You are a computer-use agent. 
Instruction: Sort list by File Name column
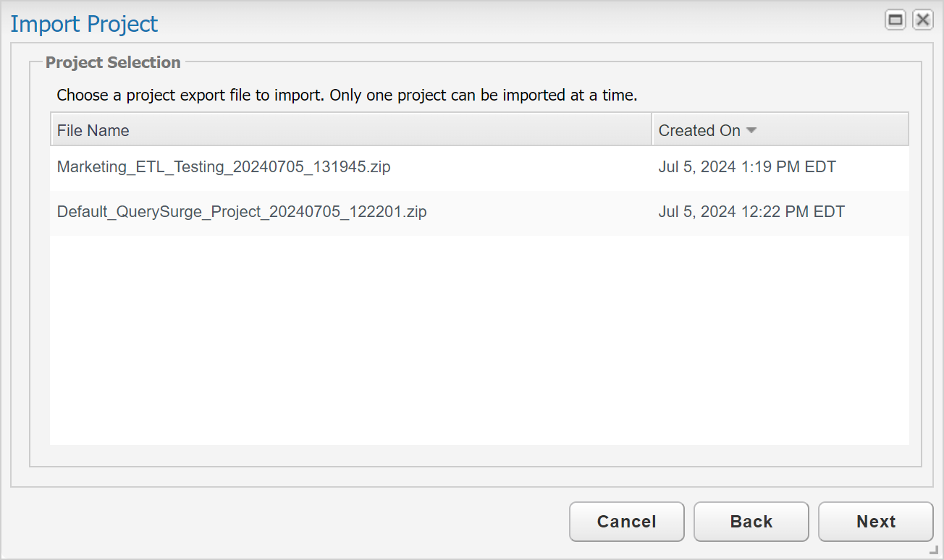tap(93, 130)
